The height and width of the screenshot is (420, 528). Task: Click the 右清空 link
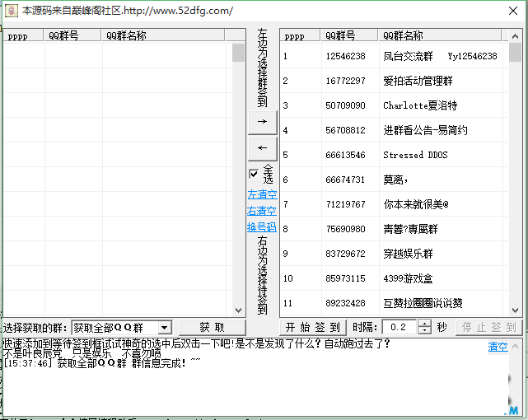262,211
